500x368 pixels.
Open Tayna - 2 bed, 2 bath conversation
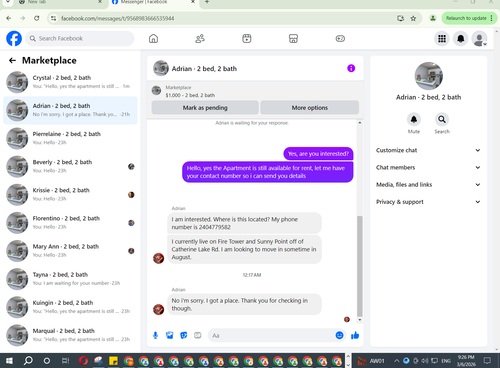70,279
